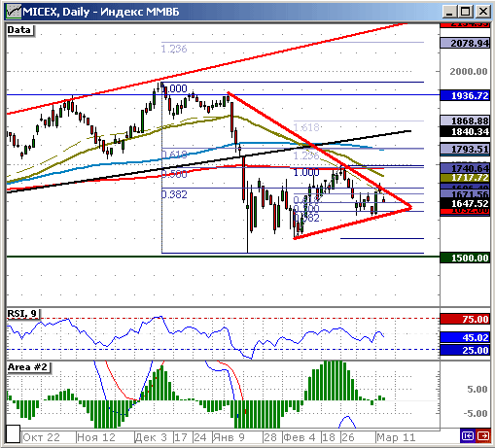Click the 1793.51 price level tag
The image size is (495, 448).
pyautogui.click(x=465, y=149)
